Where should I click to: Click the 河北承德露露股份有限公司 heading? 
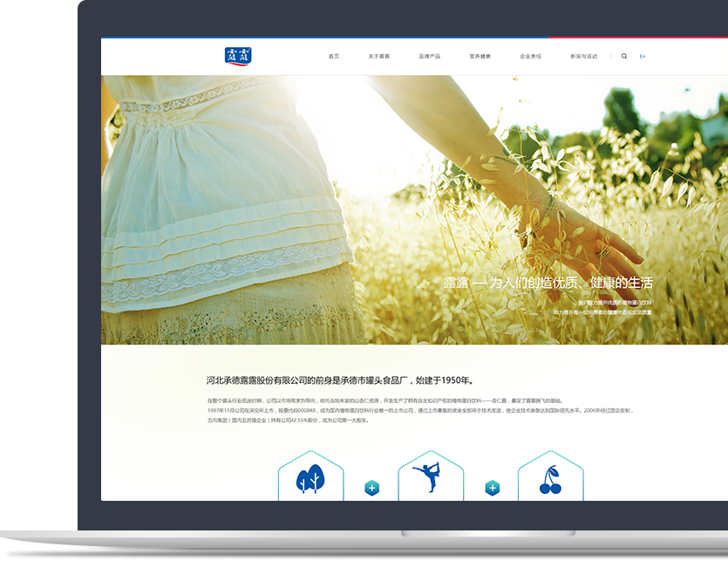pyautogui.click(x=340, y=380)
